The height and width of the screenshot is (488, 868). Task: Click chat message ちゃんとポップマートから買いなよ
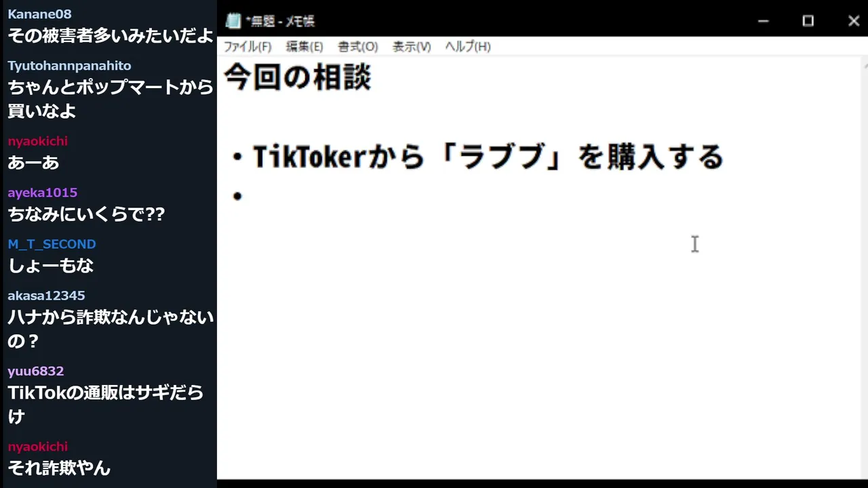(111, 99)
